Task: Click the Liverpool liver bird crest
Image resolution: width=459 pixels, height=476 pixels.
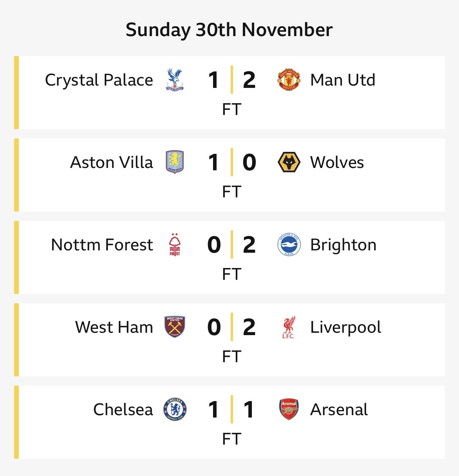Action: click(x=289, y=327)
